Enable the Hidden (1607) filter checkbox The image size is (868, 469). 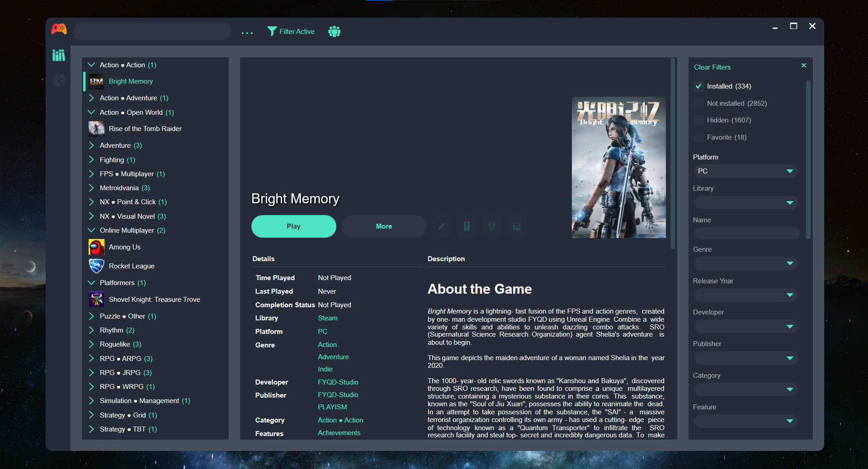tap(698, 120)
